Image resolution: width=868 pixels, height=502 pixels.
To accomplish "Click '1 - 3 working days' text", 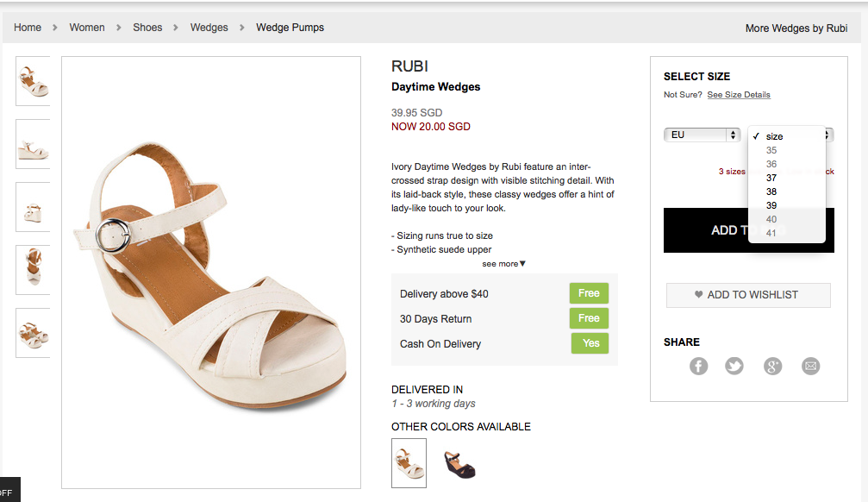I will click(434, 404).
